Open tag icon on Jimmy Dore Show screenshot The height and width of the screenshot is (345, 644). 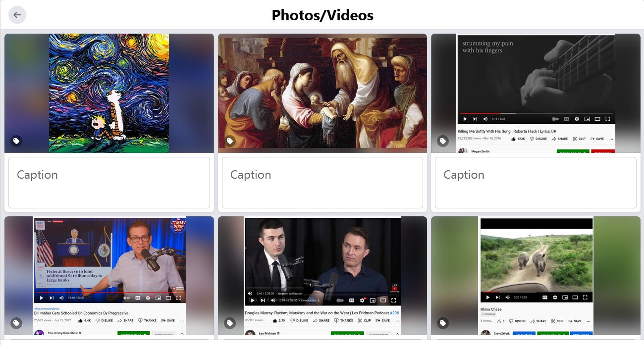pos(16,323)
